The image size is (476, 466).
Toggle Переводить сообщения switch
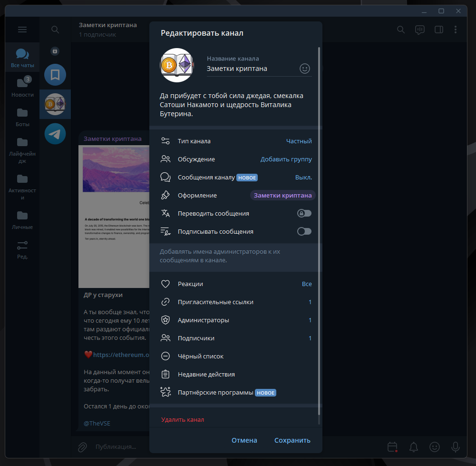(304, 213)
